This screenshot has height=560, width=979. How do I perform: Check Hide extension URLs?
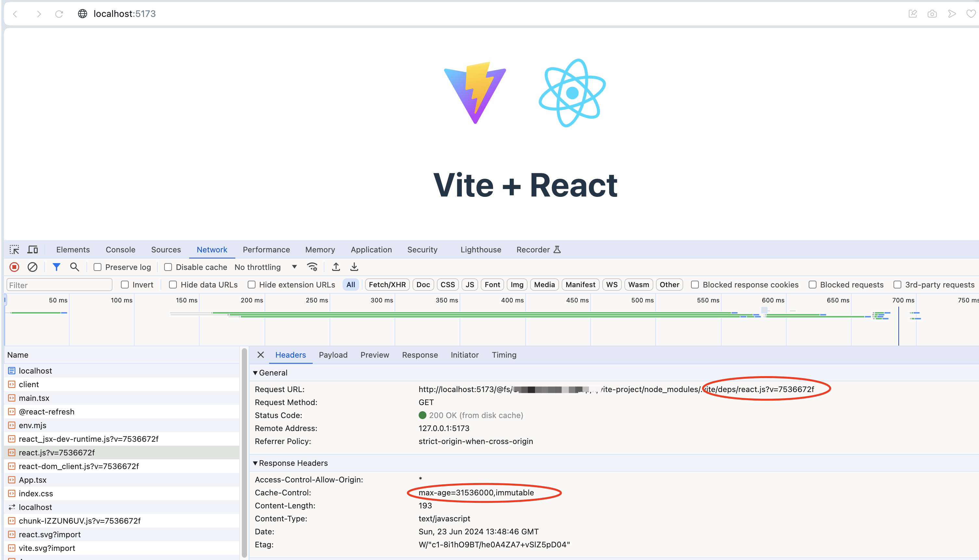click(251, 285)
